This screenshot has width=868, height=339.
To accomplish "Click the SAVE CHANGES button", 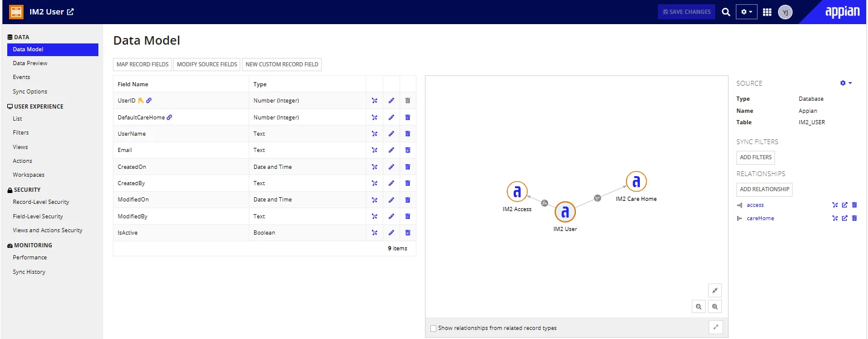I will [686, 12].
